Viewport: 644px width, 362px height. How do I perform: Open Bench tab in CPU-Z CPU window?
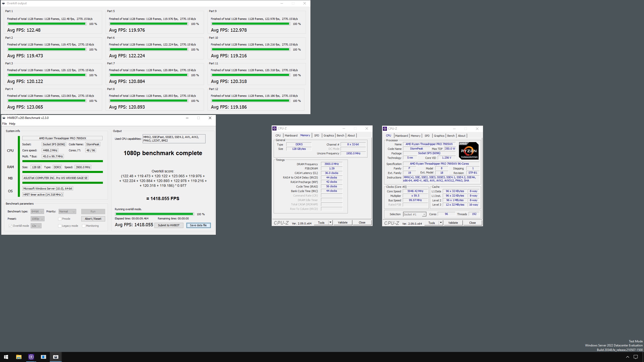click(x=451, y=136)
